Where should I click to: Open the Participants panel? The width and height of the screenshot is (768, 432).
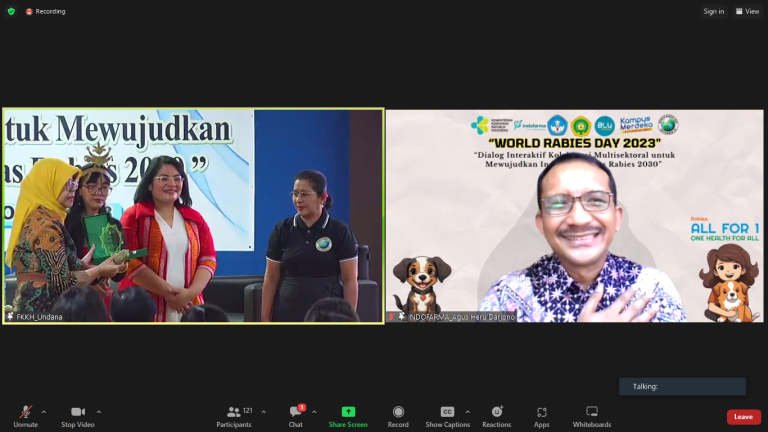[x=234, y=415]
